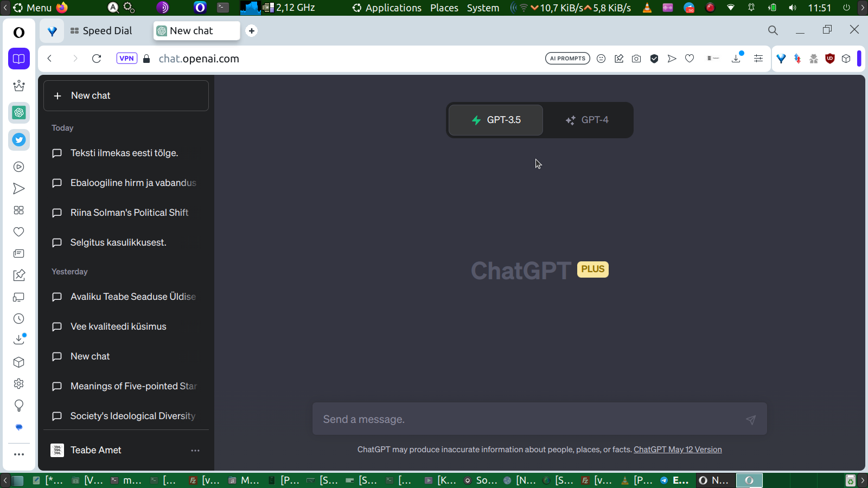Open uBlock Origin extension icon
The height and width of the screenshot is (488, 868).
[829, 59]
